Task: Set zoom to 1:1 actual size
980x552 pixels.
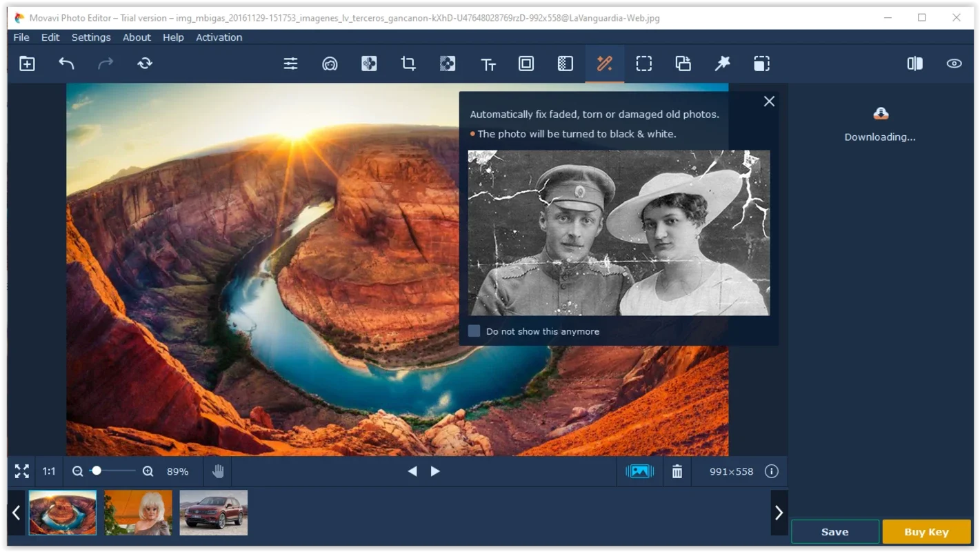Action: click(49, 471)
